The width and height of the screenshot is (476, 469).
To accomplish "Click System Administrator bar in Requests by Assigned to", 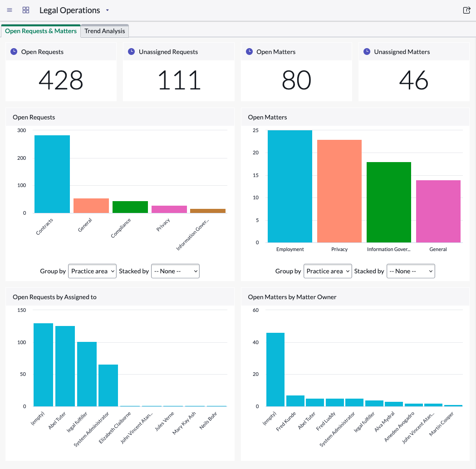I will click(108, 385).
